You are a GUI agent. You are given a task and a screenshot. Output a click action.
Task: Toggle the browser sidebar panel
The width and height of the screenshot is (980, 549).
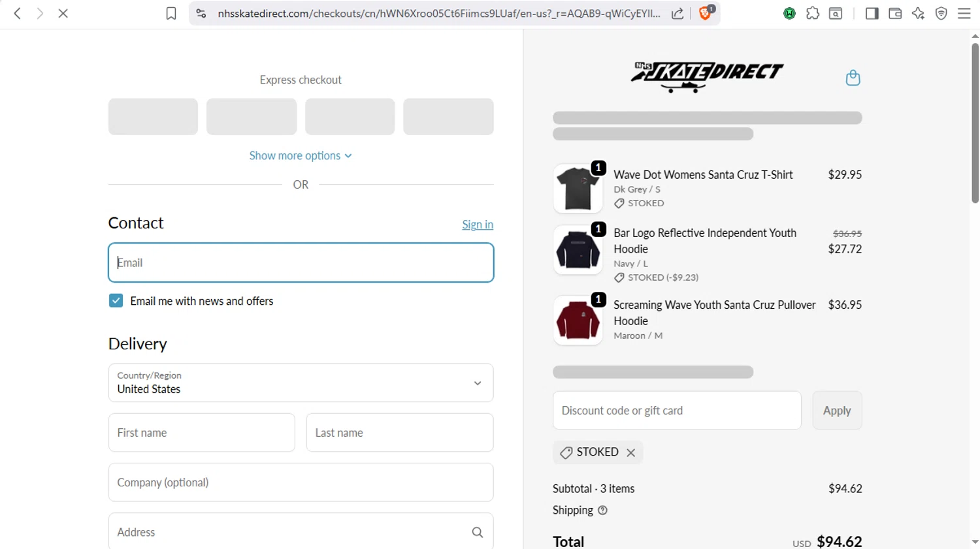coord(872,13)
